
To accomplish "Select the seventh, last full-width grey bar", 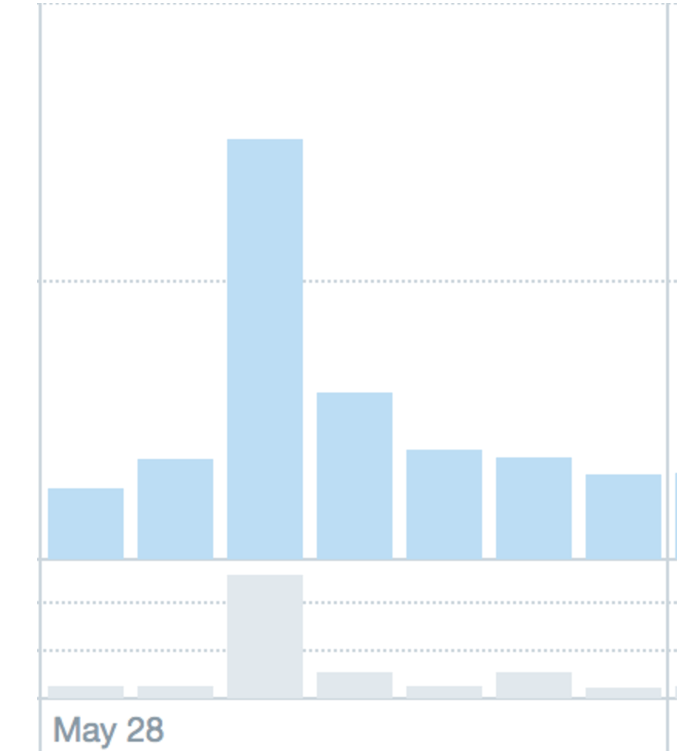I will 623,692.
